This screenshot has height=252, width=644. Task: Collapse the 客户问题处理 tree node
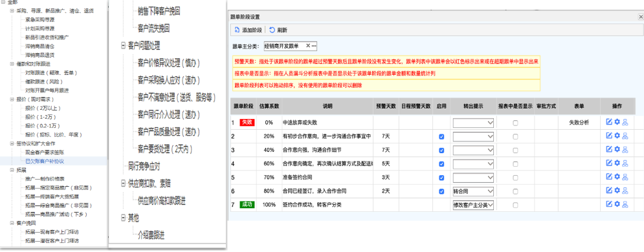(123, 45)
